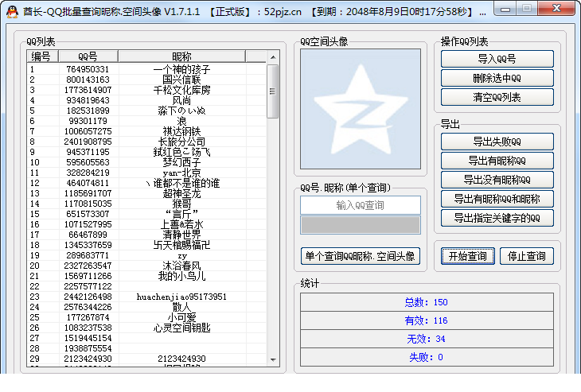Click the 总数: 150 statistic
Viewport: 581px width, 392px height.
pyautogui.click(x=427, y=302)
